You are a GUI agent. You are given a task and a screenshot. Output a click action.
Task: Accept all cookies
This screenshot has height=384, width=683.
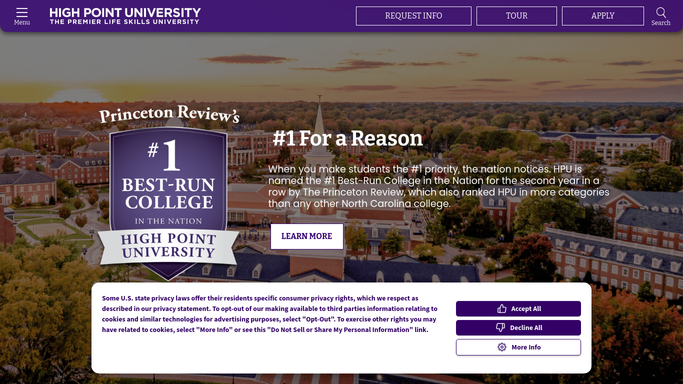click(x=518, y=309)
